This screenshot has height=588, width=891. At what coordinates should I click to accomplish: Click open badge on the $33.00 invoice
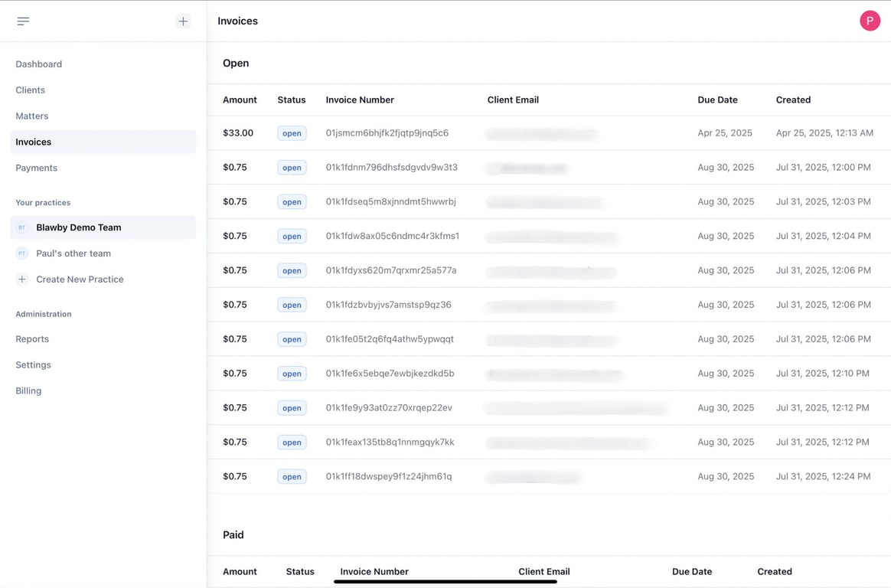(292, 133)
